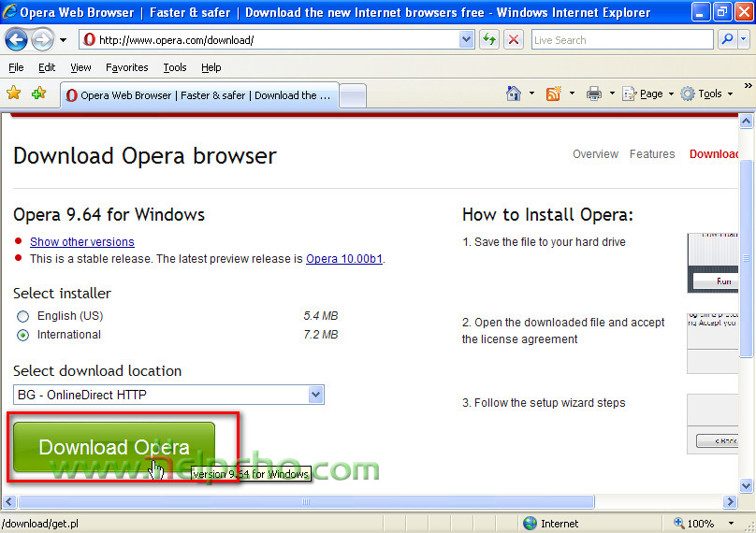Click the Internet security zone globe
Viewport: 756px width, 533px height.
pos(530,524)
